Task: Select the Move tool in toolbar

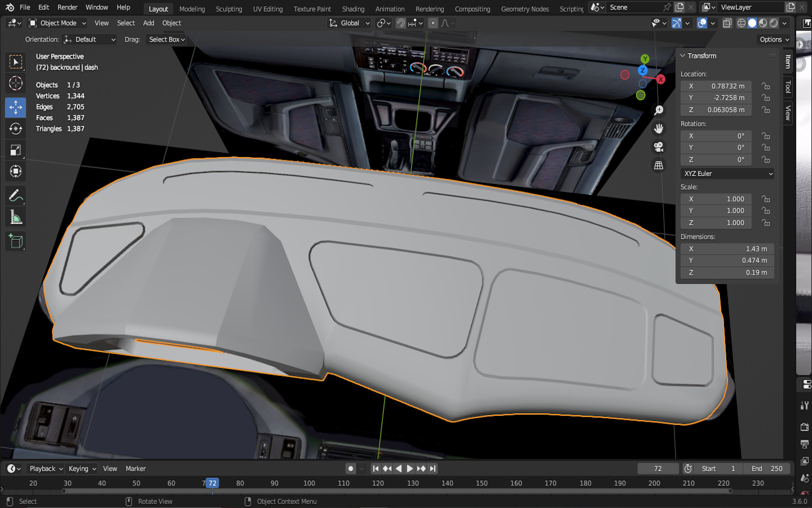Action: point(16,107)
